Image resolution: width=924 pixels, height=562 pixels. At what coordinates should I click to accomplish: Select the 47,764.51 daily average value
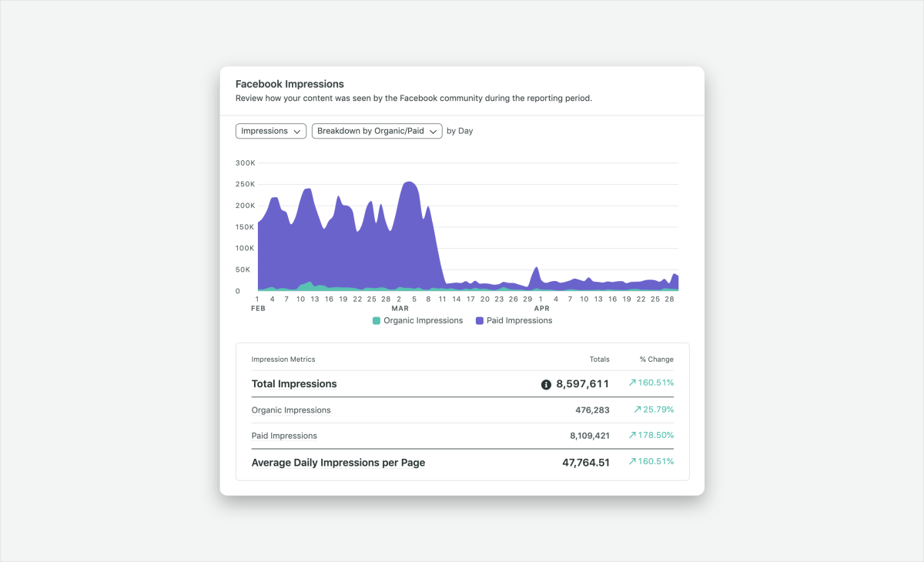coord(585,463)
